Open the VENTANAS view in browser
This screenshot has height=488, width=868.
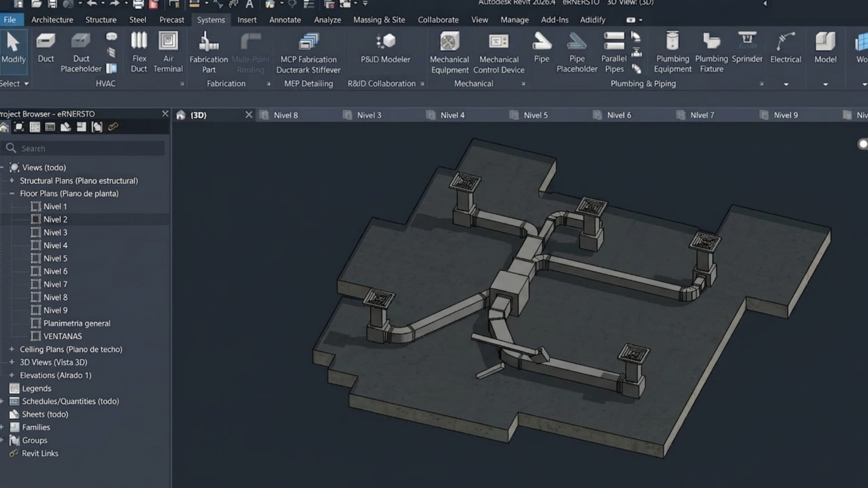coord(62,337)
